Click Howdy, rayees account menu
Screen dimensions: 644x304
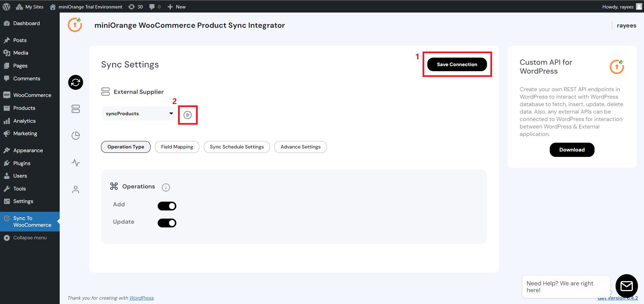(622, 7)
